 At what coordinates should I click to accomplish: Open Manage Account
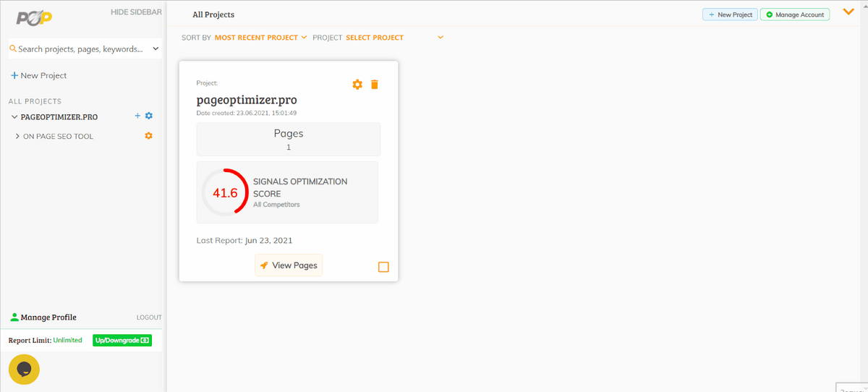click(794, 14)
